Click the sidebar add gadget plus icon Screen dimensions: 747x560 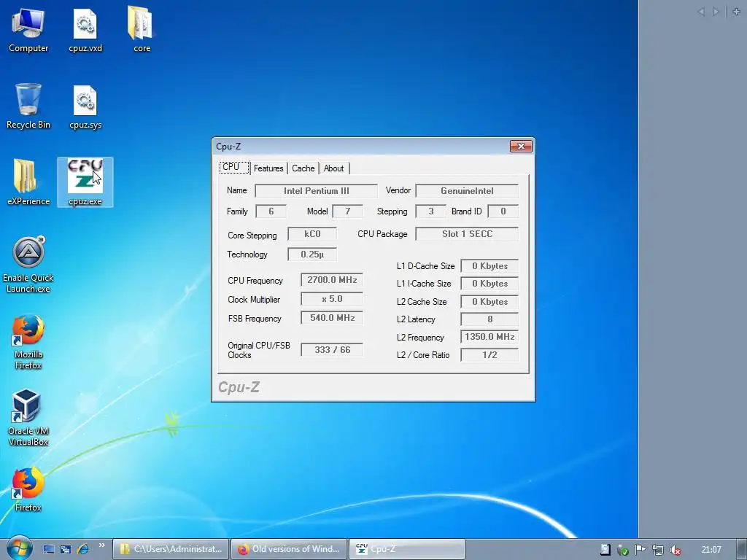736,12
